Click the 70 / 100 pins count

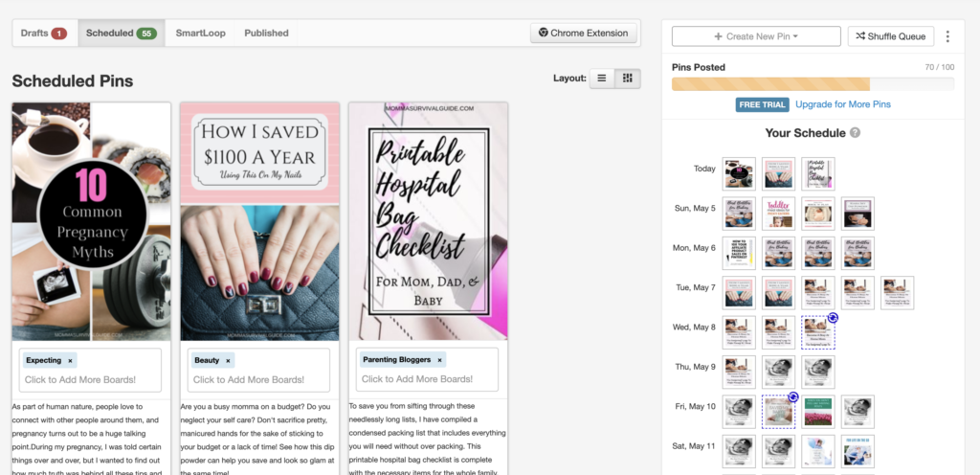coord(940,67)
